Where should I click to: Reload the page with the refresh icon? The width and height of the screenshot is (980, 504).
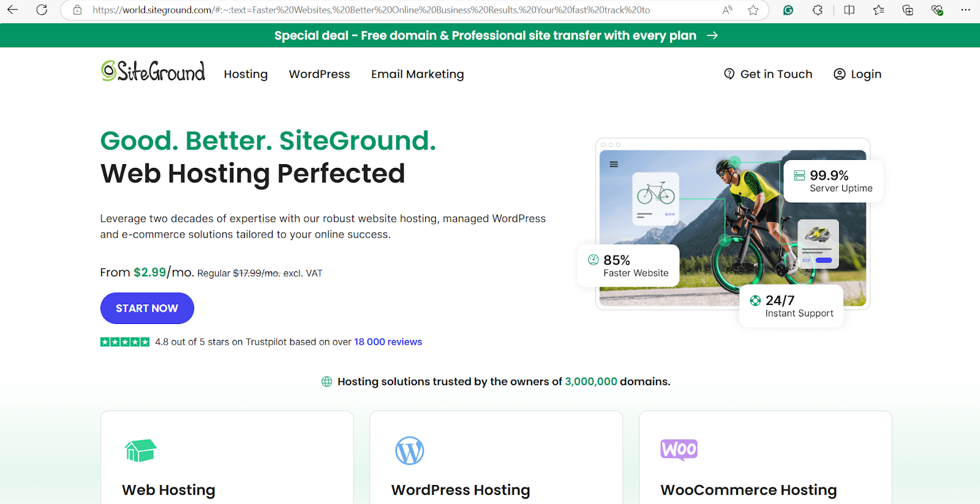(42, 10)
